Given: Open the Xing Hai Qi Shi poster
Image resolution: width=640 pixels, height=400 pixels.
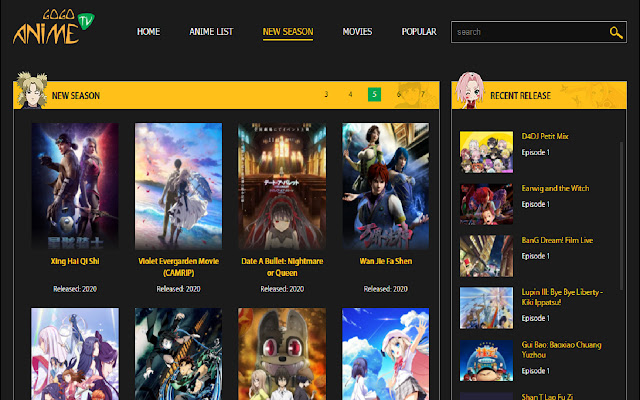Looking at the screenshot, I should click(x=75, y=186).
